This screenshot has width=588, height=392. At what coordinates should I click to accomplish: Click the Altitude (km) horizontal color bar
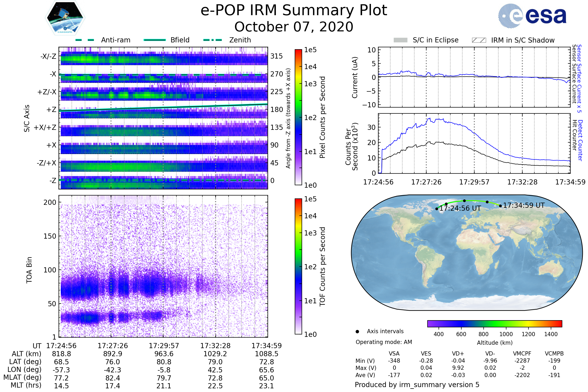pyautogui.click(x=494, y=323)
